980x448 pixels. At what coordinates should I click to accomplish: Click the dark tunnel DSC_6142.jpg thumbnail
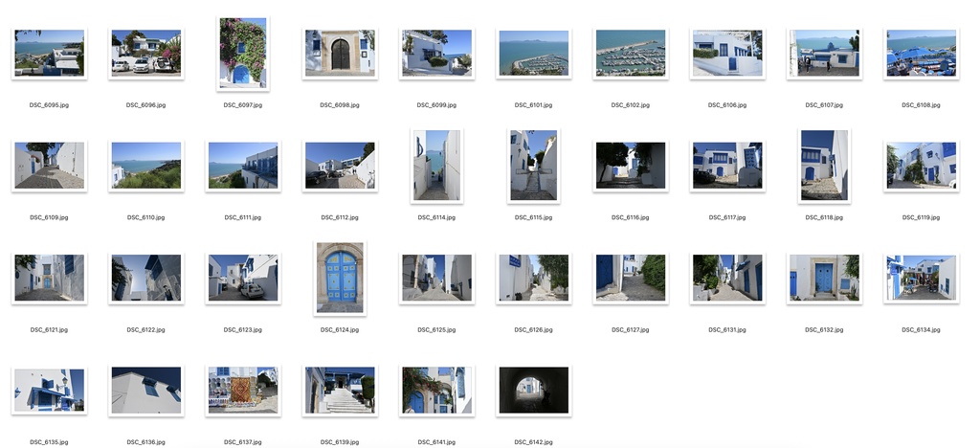[534, 391]
